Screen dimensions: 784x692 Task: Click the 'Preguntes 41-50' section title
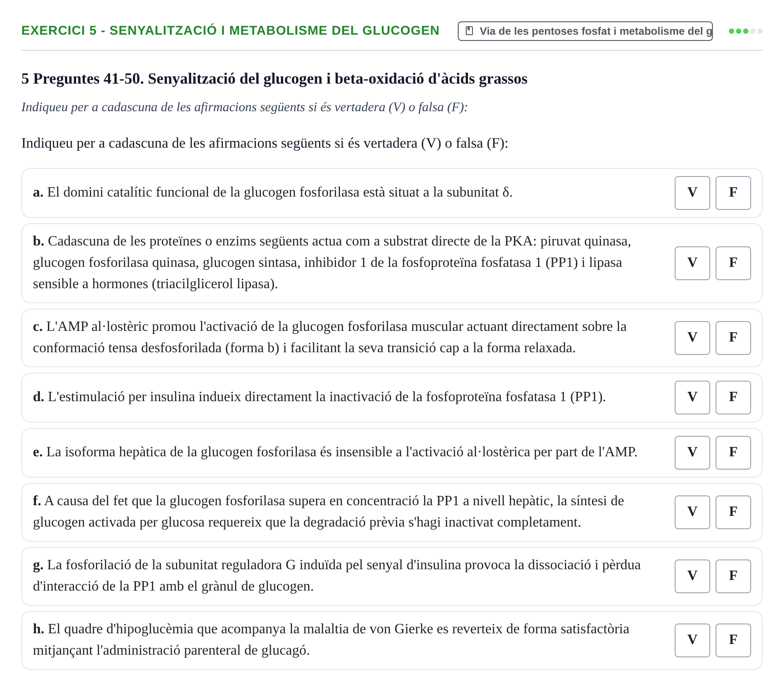click(274, 79)
